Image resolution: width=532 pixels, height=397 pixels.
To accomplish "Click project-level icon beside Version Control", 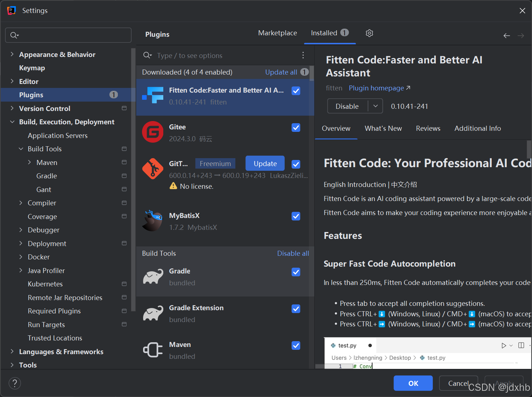I will (124, 108).
